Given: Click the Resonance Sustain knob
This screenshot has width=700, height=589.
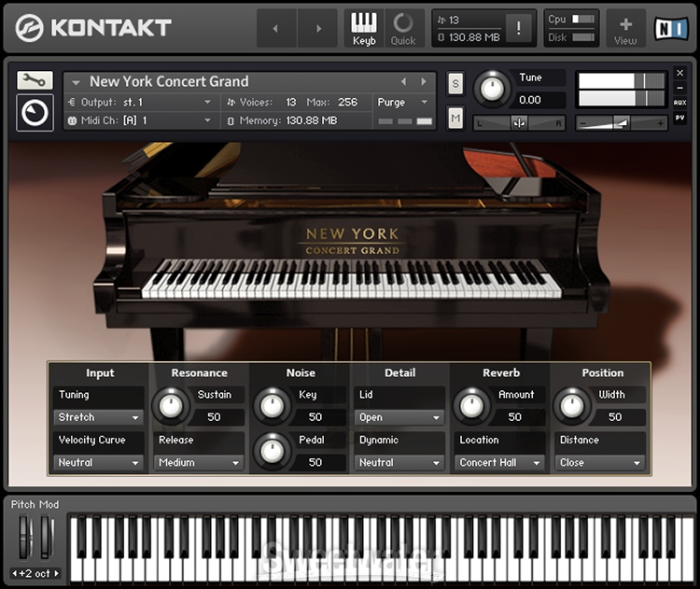Looking at the screenshot, I should (x=171, y=406).
